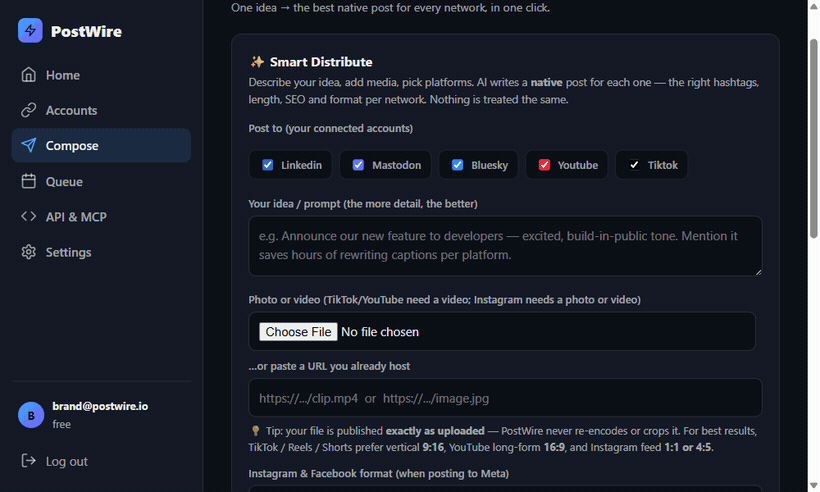The width and height of the screenshot is (820, 492).
Task: Click the Accounts link chain icon
Action: (29, 110)
